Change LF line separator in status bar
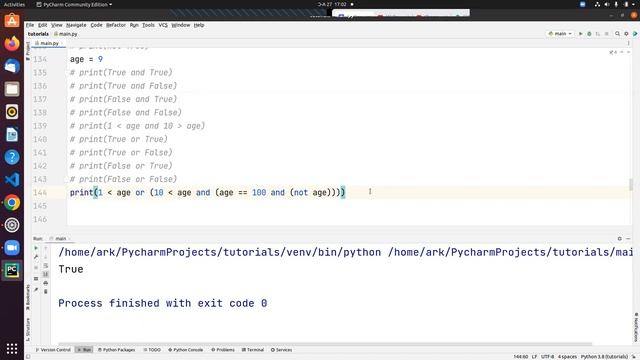Screen dimensions: 640x360 [534, 357]
